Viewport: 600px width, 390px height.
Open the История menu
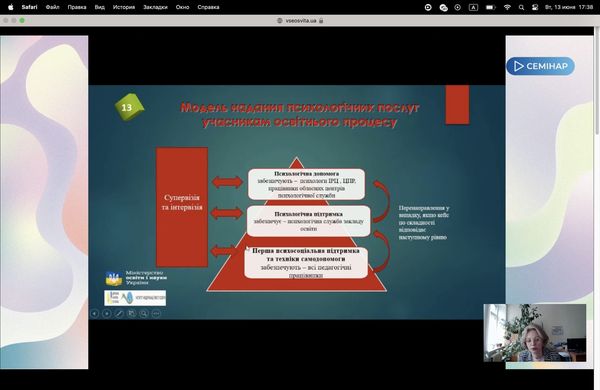[124, 7]
